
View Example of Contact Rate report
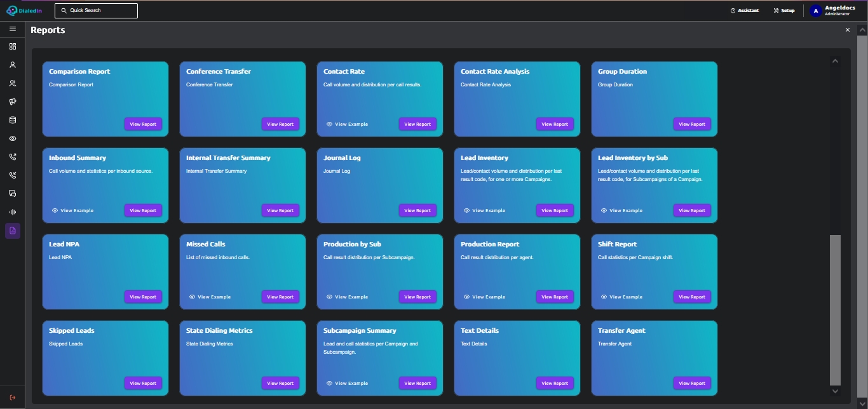[x=347, y=124]
